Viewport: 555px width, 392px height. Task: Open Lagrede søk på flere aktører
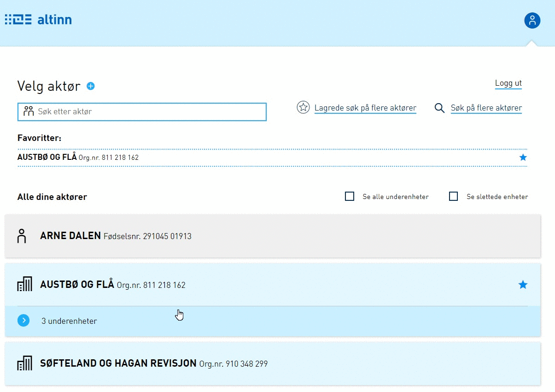[x=365, y=108]
